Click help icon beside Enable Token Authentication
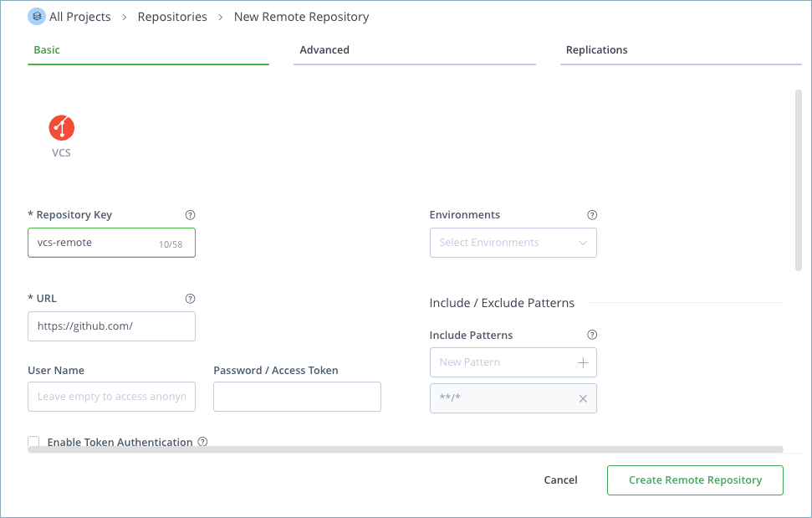 coord(202,442)
